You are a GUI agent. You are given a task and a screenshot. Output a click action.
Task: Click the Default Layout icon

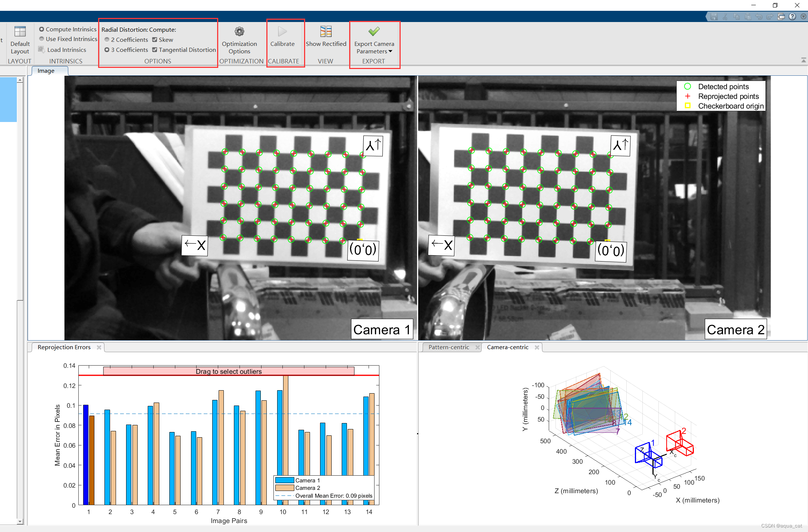(20, 32)
